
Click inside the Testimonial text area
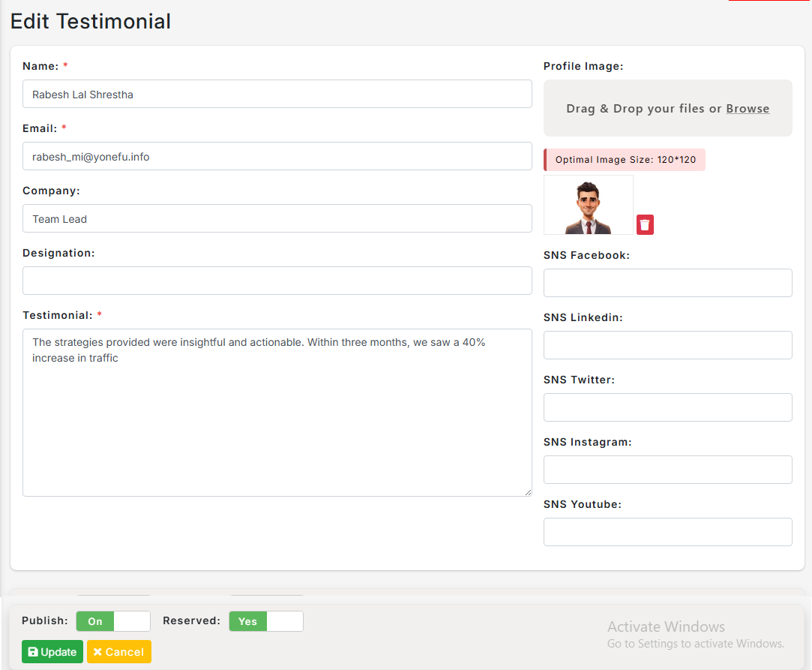click(x=277, y=413)
